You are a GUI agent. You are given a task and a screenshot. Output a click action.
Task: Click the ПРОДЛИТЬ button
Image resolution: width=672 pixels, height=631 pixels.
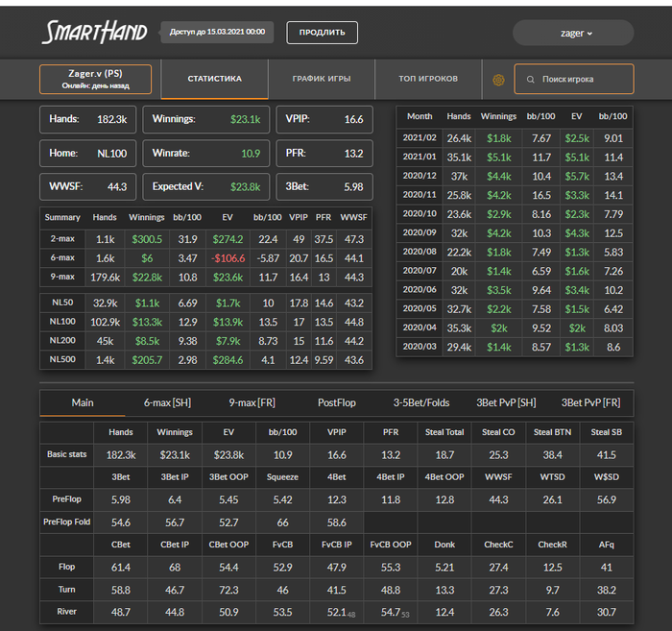(x=322, y=32)
